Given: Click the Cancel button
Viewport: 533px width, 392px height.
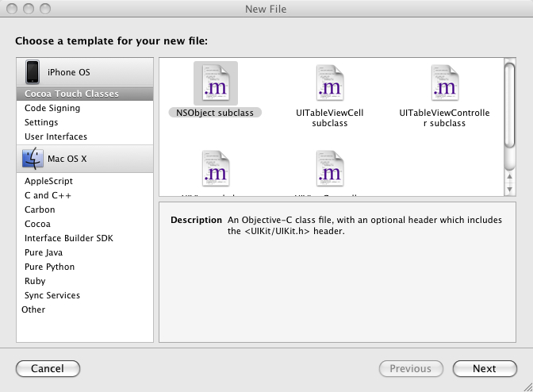Looking at the screenshot, I should coord(48,368).
